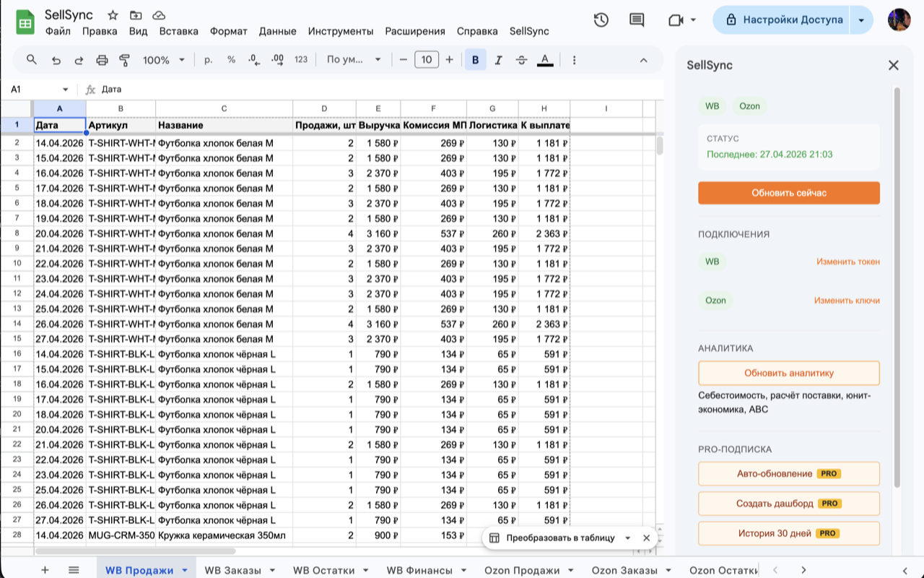This screenshot has height=578, width=924.
Task: Click the search magnifier in the toolbar
Action: pyautogui.click(x=32, y=60)
